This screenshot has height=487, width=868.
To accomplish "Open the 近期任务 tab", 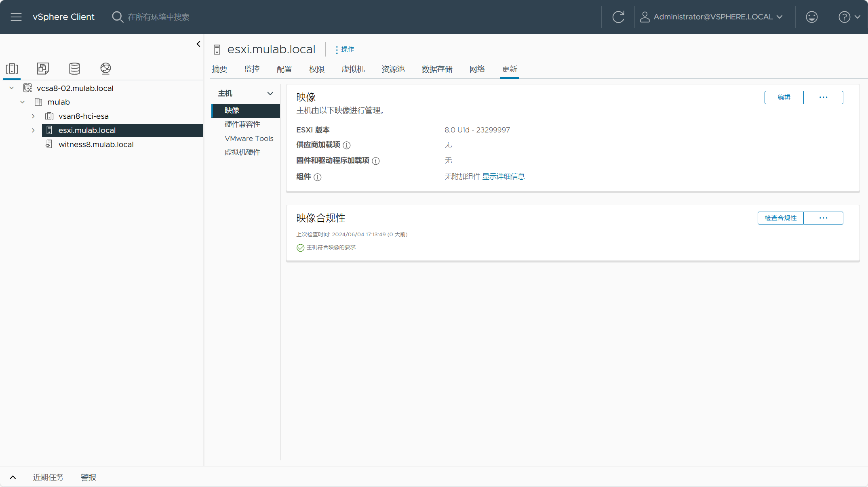I will click(48, 477).
